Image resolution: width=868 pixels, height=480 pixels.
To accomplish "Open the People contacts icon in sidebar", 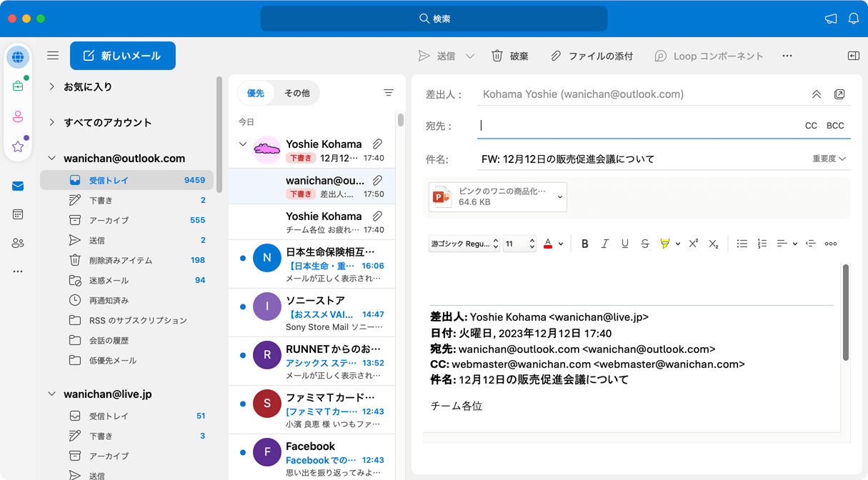I will tap(18, 243).
